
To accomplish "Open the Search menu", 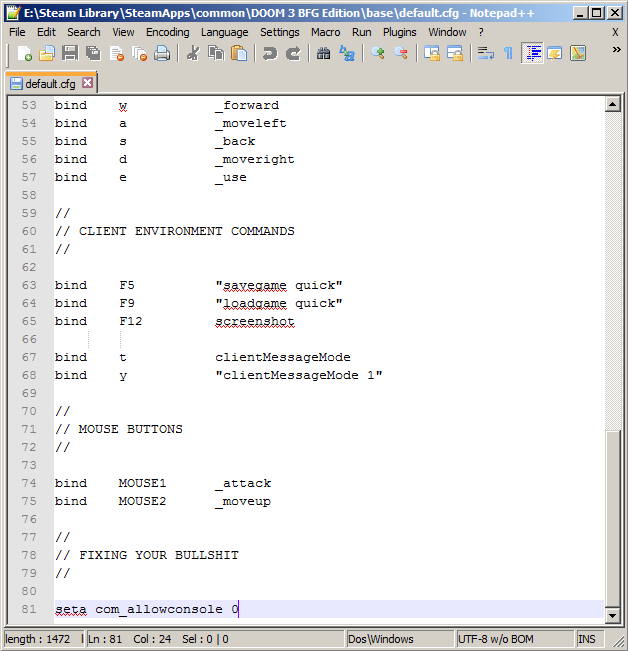I will pyautogui.click(x=84, y=32).
